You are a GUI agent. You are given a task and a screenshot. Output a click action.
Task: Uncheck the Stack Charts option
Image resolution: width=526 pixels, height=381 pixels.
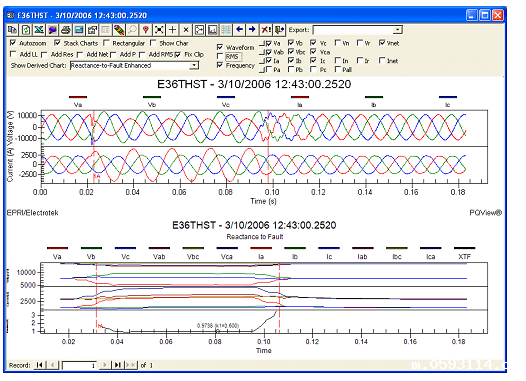click(57, 43)
